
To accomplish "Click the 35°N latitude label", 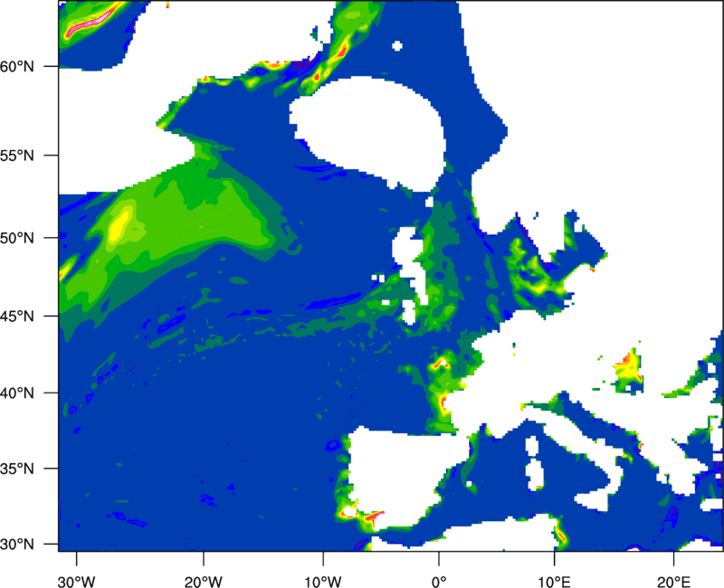I will click(x=17, y=469).
